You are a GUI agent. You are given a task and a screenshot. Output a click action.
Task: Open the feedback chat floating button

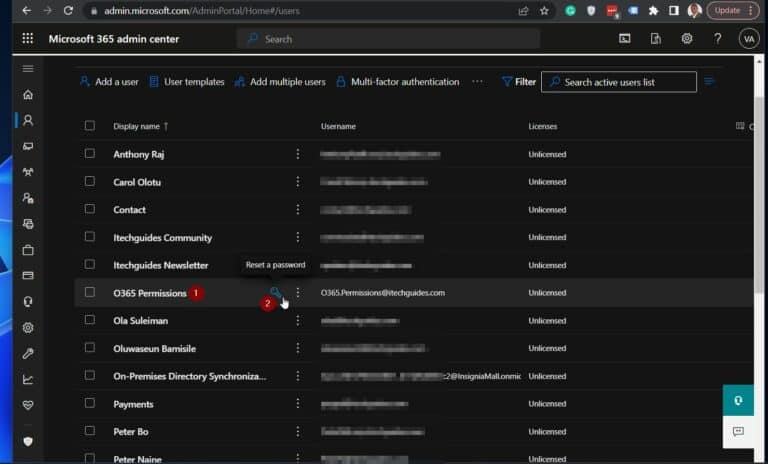[738, 432]
